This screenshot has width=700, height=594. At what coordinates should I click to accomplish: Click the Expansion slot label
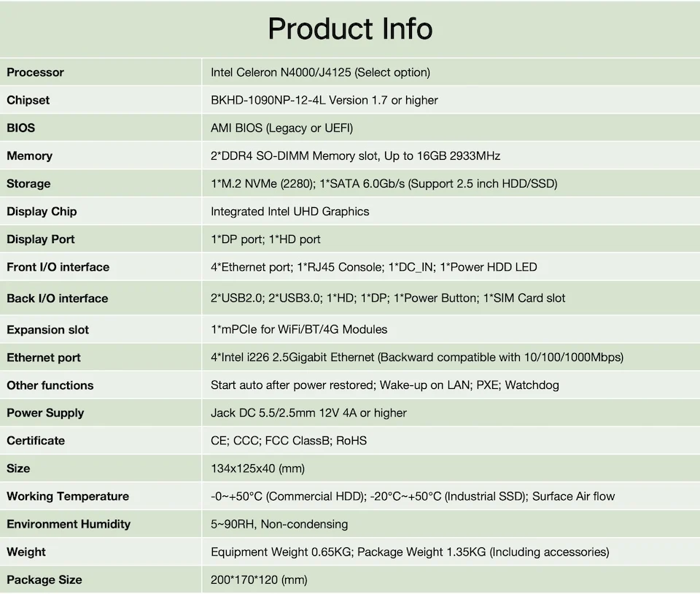[x=48, y=330]
